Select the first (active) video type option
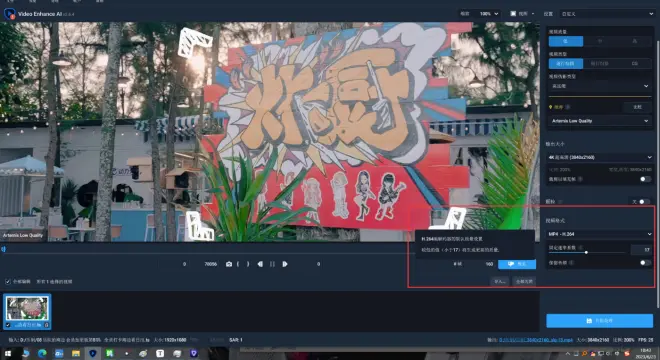 pos(566,64)
